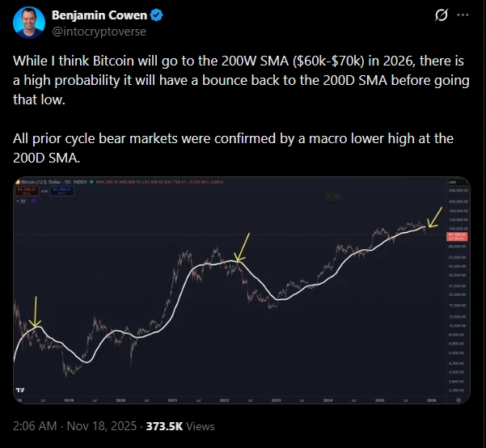Viewport: 486px width, 448px height.
Task: Click the 2021 label on the time axis
Action: (173, 399)
